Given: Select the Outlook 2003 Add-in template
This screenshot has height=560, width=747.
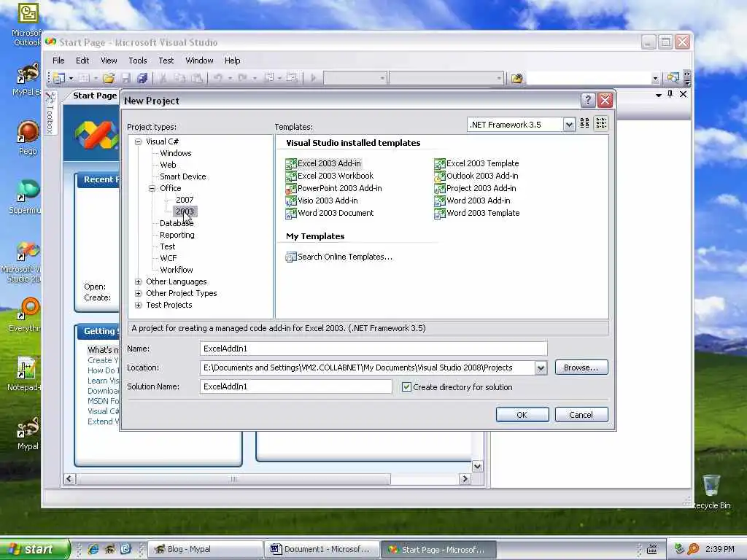Looking at the screenshot, I should coord(476,176).
